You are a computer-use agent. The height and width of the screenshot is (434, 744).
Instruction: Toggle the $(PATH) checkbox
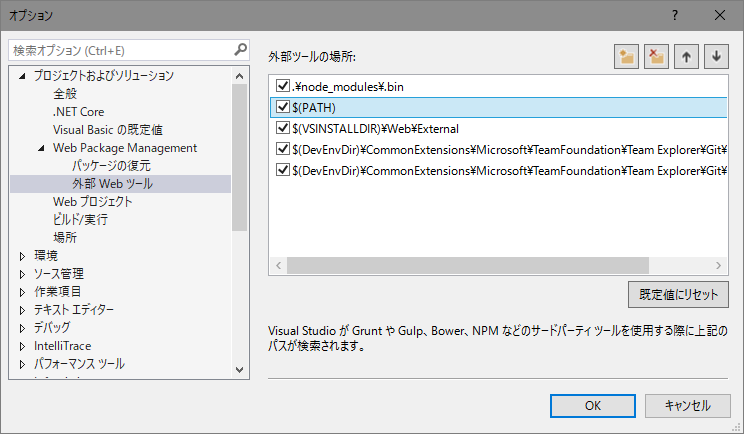(x=283, y=107)
